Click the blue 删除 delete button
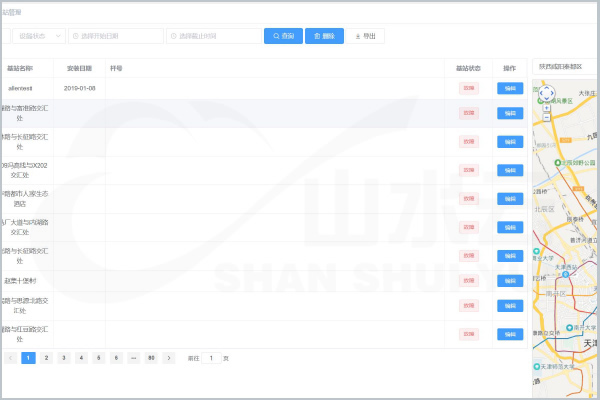 click(x=325, y=36)
